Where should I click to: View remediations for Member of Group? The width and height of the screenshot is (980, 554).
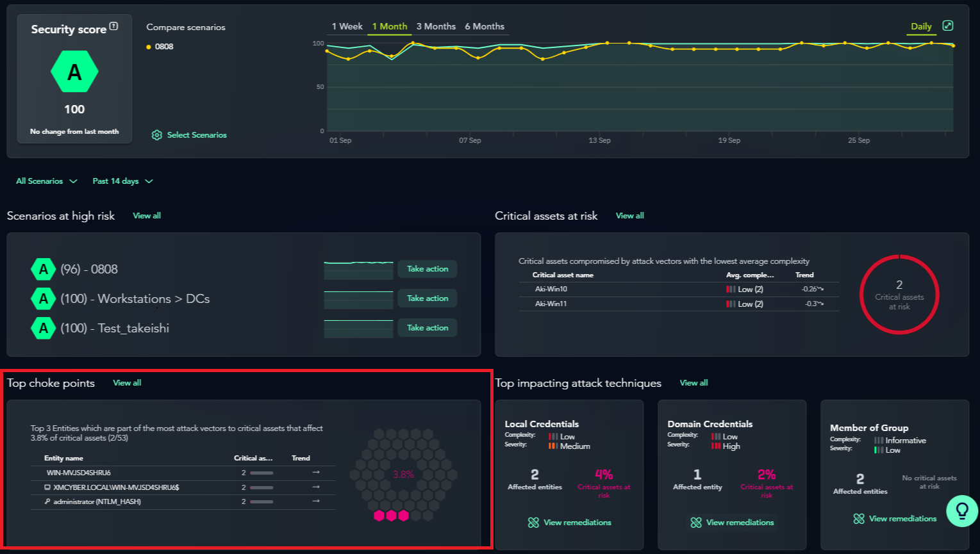tap(903, 519)
